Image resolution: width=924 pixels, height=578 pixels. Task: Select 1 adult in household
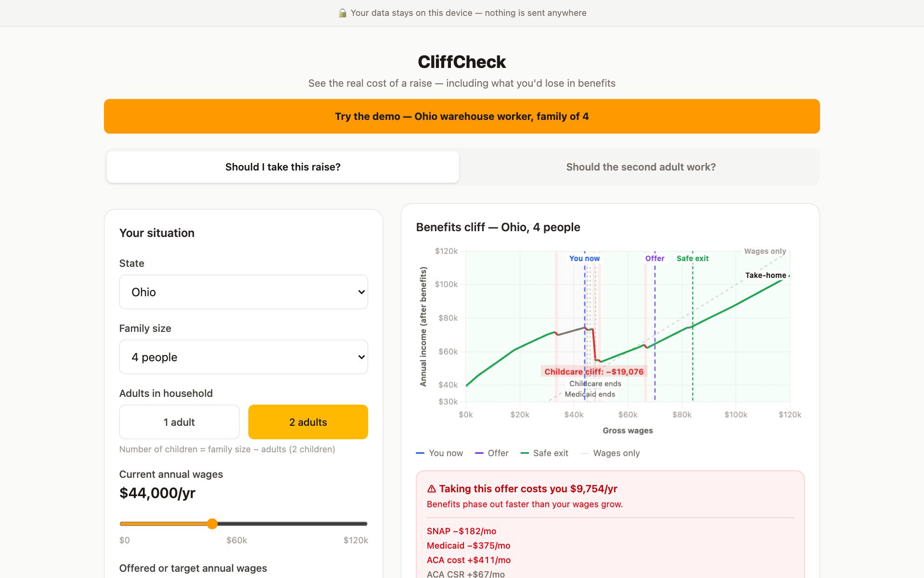(179, 422)
